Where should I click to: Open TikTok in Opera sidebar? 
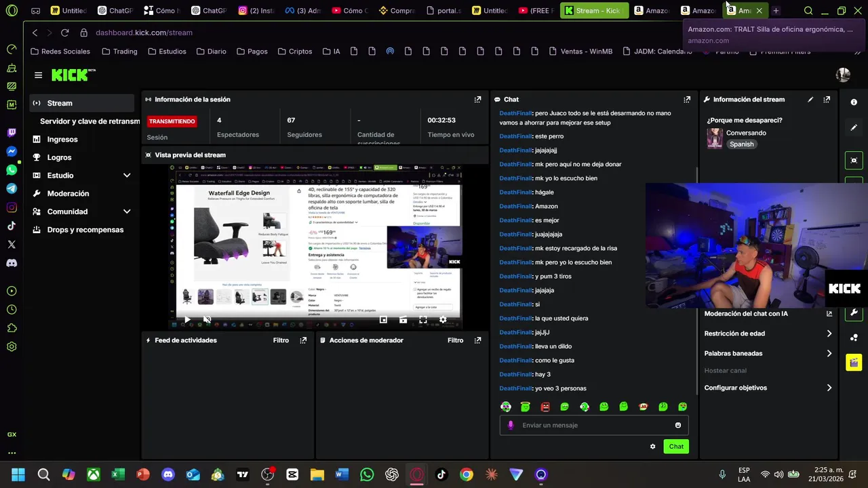tap(12, 226)
